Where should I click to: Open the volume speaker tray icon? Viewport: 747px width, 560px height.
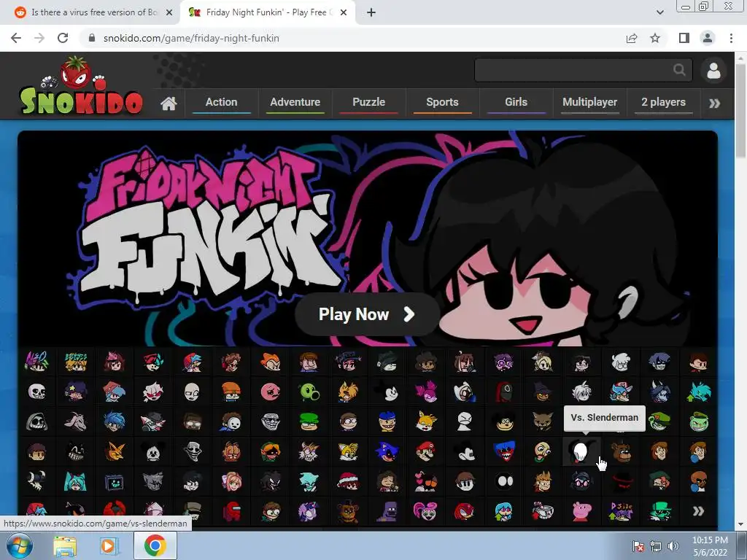click(673, 546)
